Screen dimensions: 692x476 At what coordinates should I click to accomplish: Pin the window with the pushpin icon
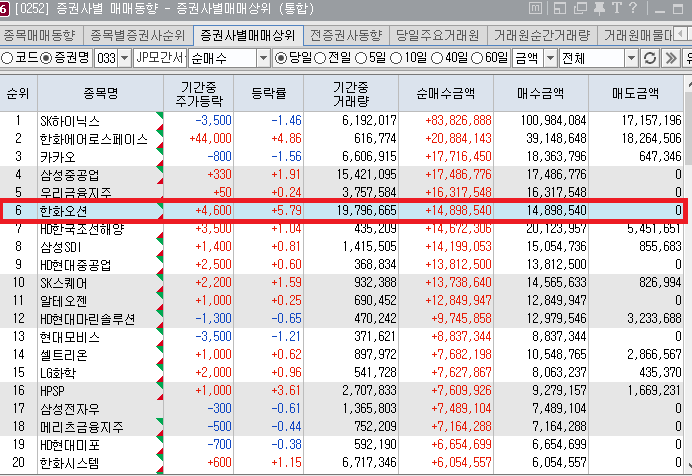click(x=599, y=8)
